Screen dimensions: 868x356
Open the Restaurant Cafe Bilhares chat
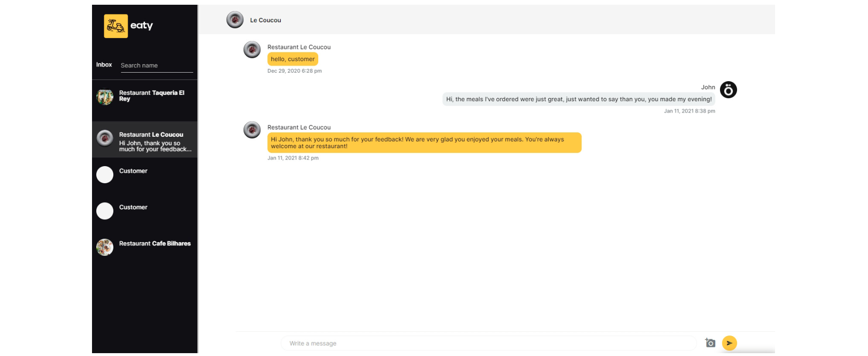coord(155,244)
